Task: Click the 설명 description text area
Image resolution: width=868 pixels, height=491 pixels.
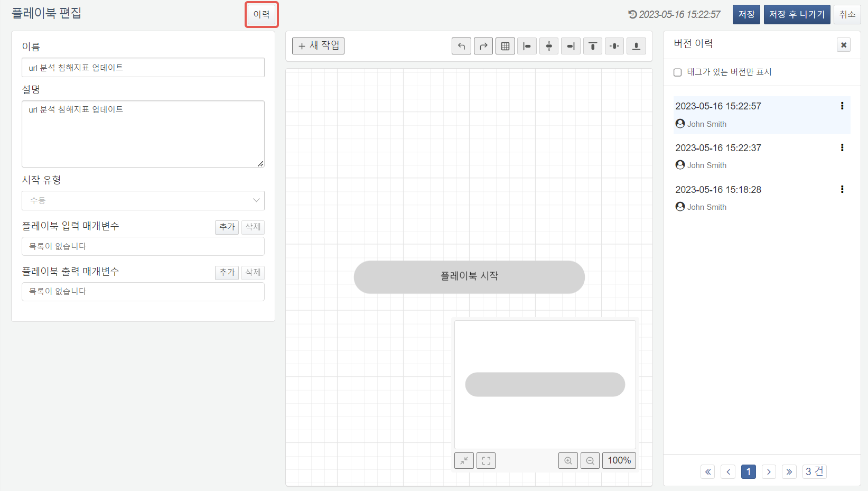Action: 143,134
